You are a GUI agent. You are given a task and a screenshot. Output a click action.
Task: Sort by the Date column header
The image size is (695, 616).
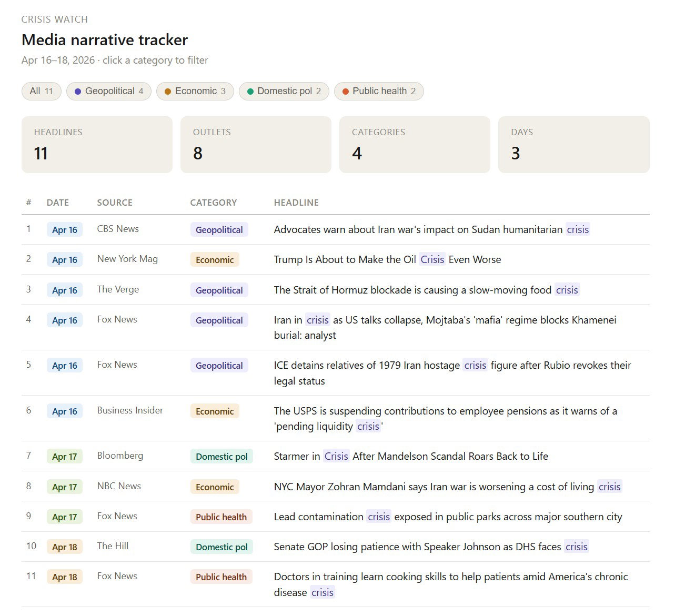(x=58, y=203)
